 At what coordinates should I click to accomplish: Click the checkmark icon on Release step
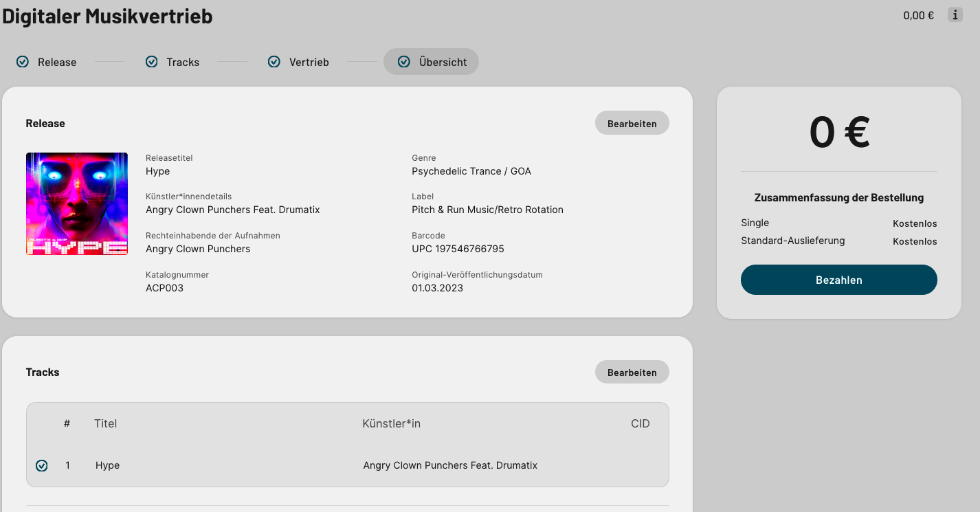(23, 62)
